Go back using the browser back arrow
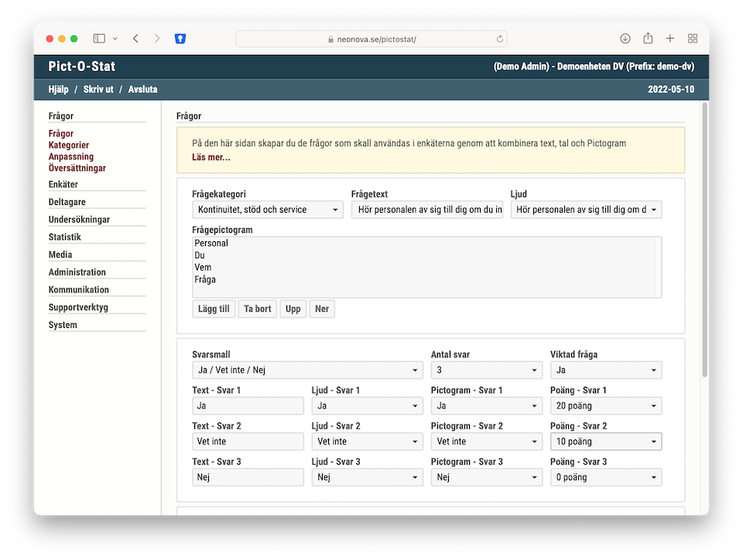The width and height of the screenshot is (743, 560). [x=136, y=39]
